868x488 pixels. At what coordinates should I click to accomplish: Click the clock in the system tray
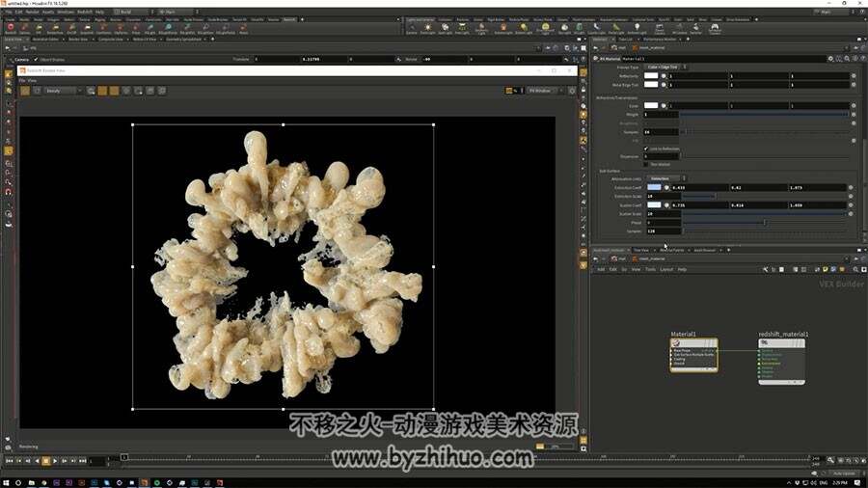point(840,483)
